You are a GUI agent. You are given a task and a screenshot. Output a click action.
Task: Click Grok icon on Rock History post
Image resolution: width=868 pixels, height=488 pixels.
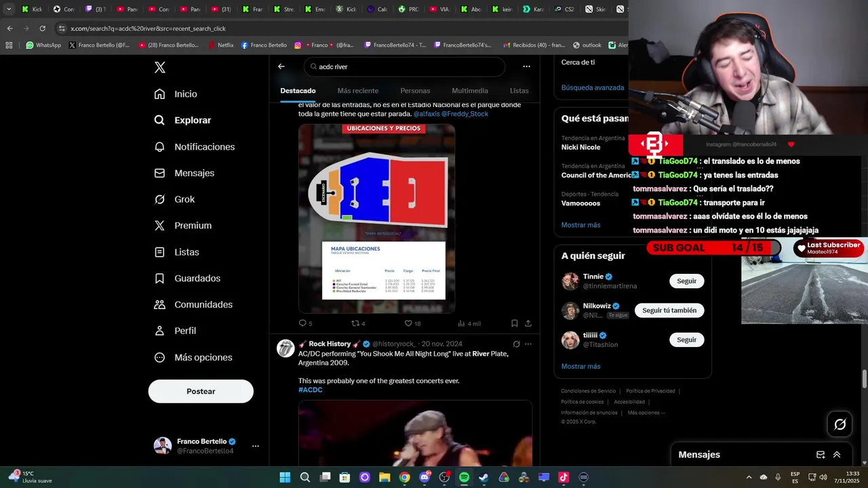click(x=516, y=344)
